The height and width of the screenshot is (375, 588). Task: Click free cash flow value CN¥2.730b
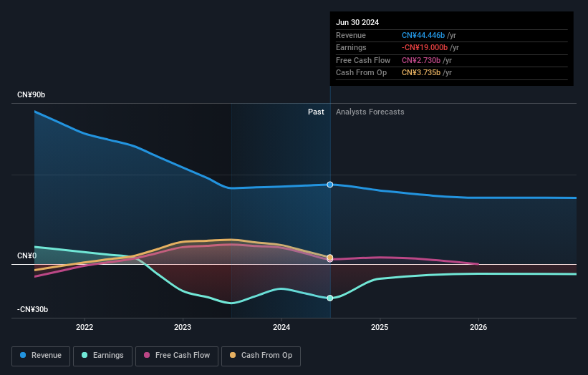point(420,60)
